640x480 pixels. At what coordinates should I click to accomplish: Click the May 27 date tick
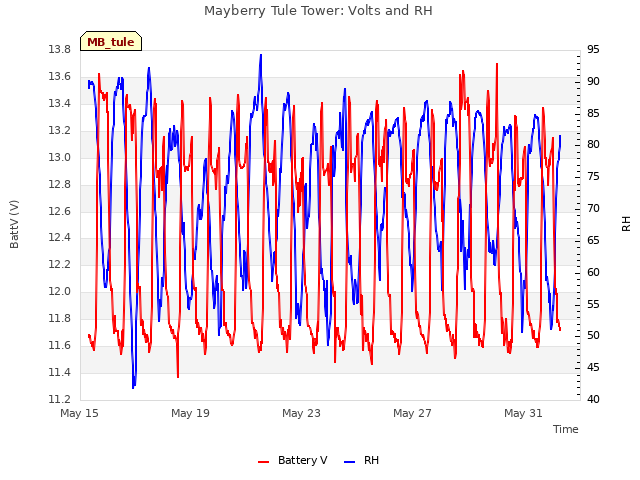pos(412,413)
